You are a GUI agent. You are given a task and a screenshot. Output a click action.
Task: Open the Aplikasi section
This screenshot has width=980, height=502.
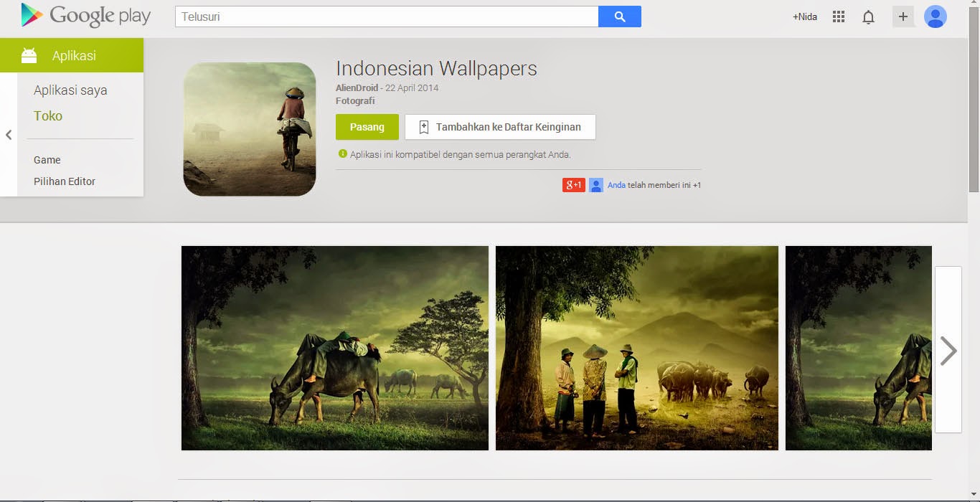point(72,55)
